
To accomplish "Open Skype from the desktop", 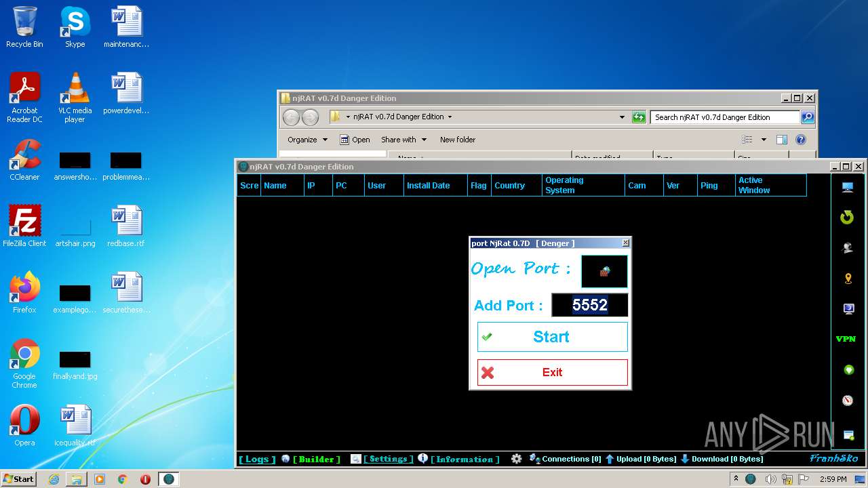I will [75, 28].
